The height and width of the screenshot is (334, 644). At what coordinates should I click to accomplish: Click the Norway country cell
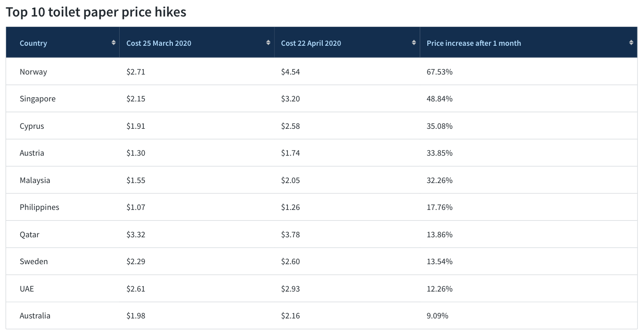pyautogui.click(x=33, y=72)
